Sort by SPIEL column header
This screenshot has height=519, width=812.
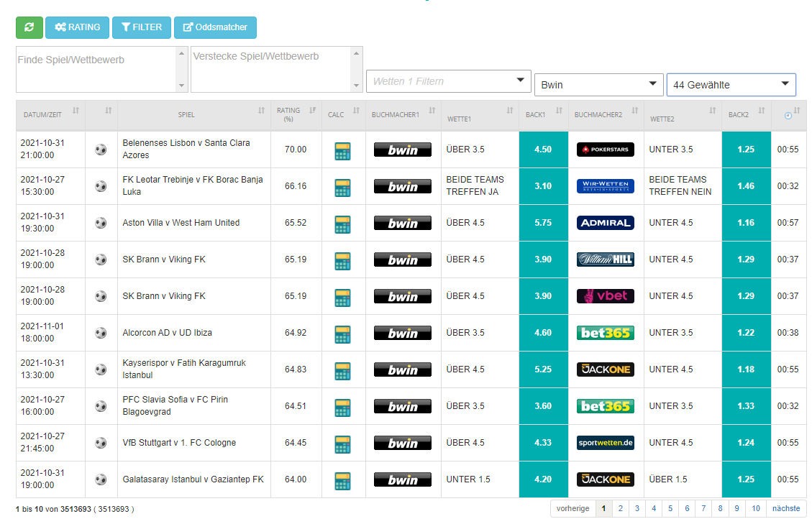tap(194, 115)
